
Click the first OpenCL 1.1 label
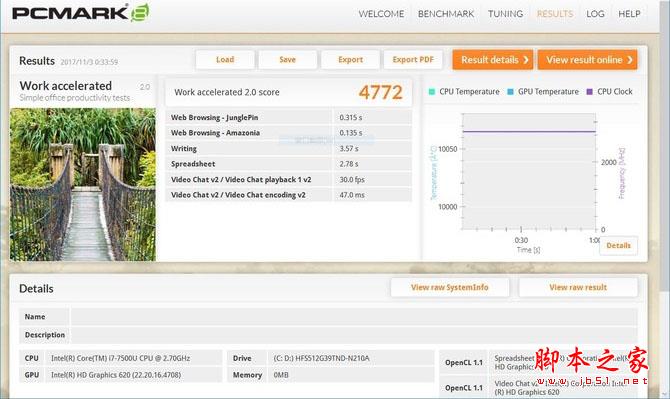point(464,362)
